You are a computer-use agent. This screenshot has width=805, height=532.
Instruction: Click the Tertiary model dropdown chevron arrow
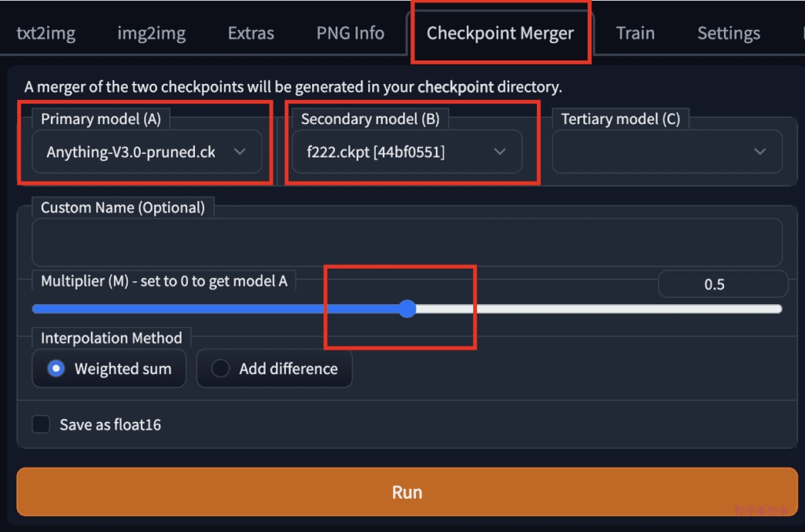(x=759, y=152)
